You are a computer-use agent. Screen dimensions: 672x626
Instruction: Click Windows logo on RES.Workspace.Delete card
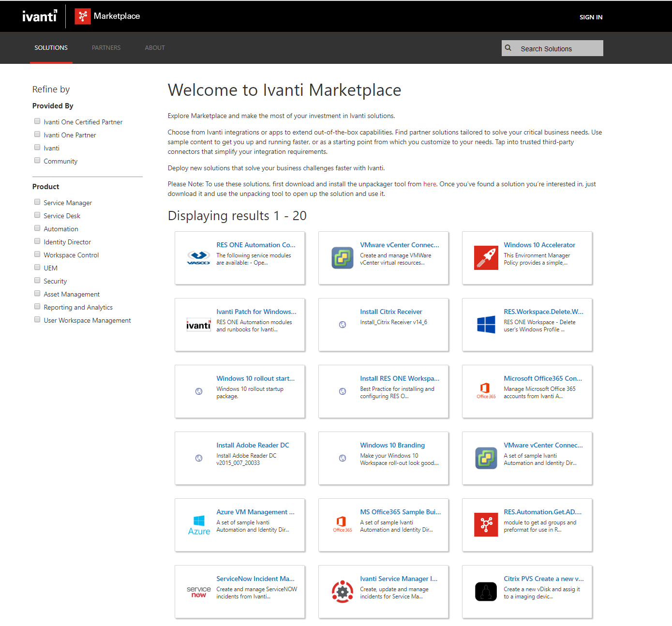[x=486, y=325]
